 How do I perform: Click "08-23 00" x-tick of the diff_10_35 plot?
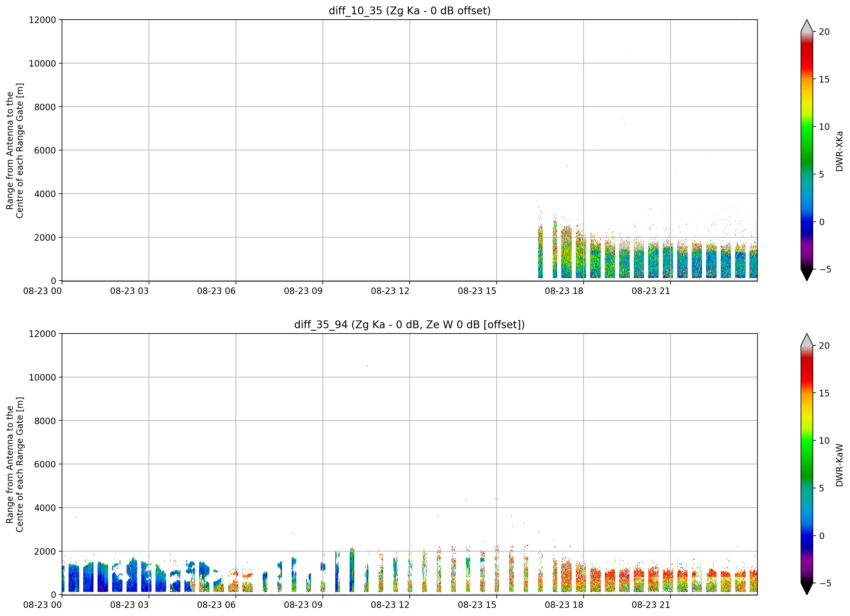(x=42, y=291)
